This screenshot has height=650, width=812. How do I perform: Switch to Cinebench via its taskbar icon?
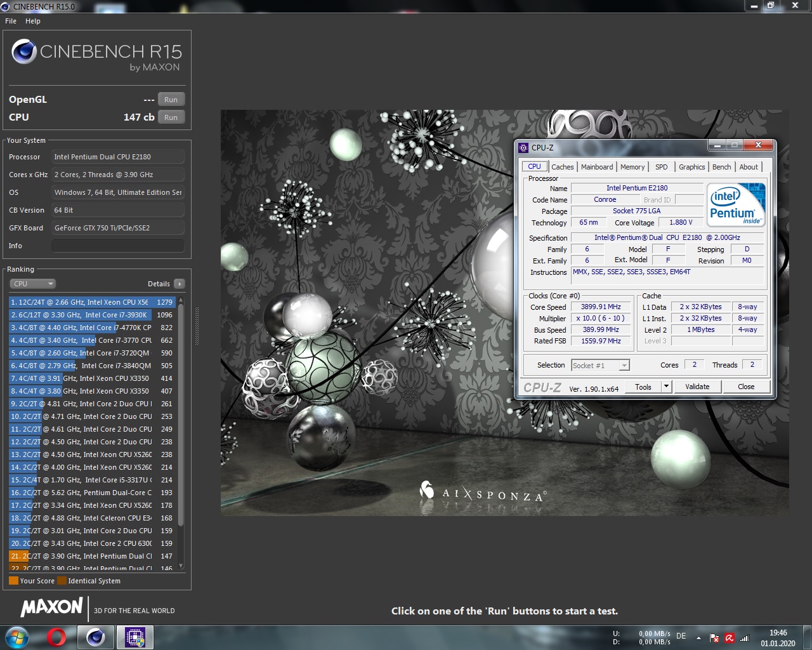click(x=96, y=637)
